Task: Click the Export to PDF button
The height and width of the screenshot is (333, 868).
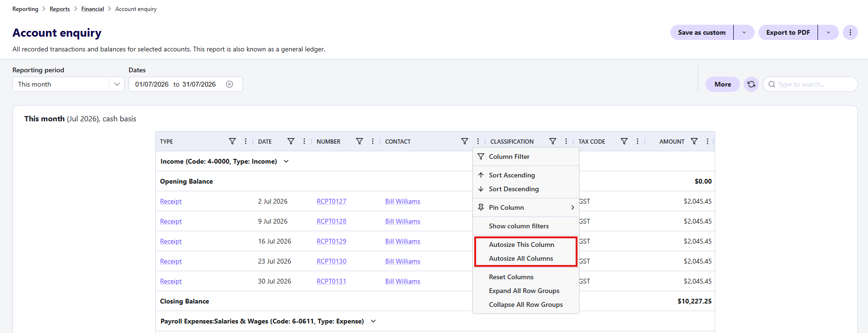Action: [x=788, y=32]
